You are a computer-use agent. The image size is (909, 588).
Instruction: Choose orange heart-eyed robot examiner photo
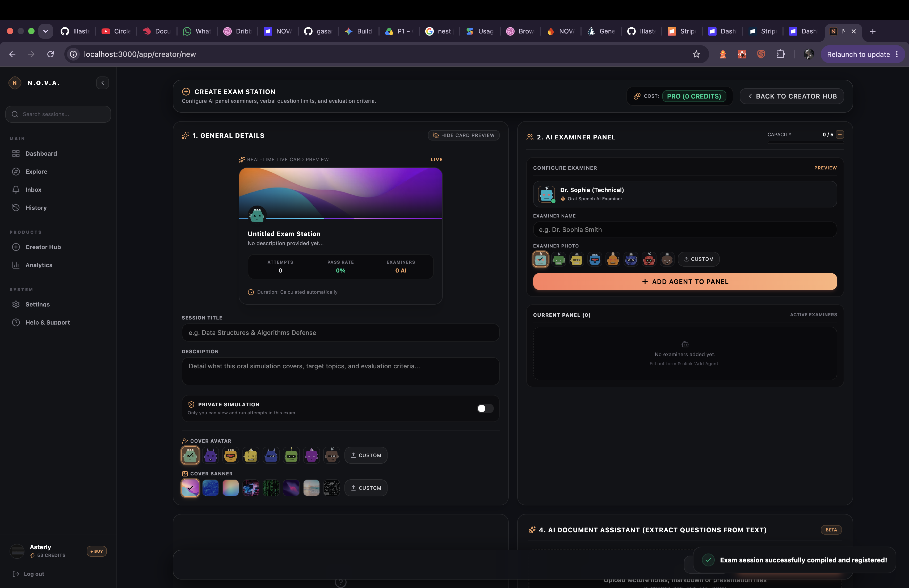pyautogui.click(x=613, y=259)
